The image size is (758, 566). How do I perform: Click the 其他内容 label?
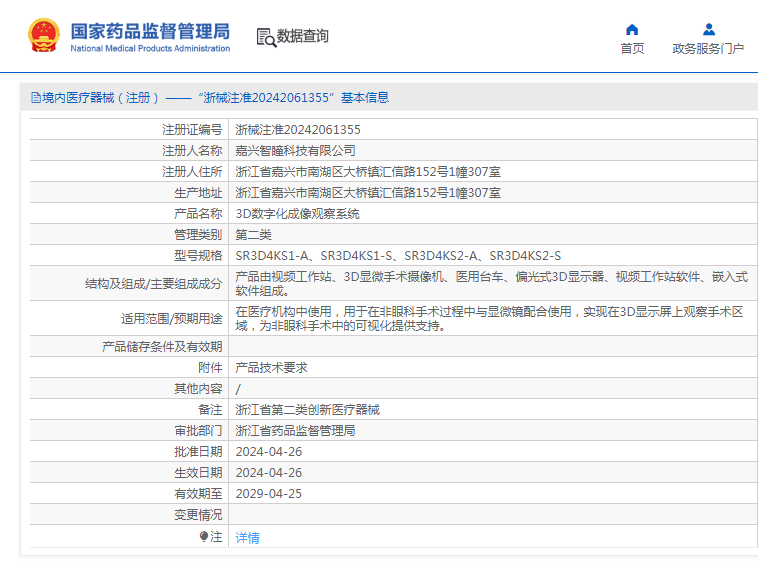click(x=198, y=389)
